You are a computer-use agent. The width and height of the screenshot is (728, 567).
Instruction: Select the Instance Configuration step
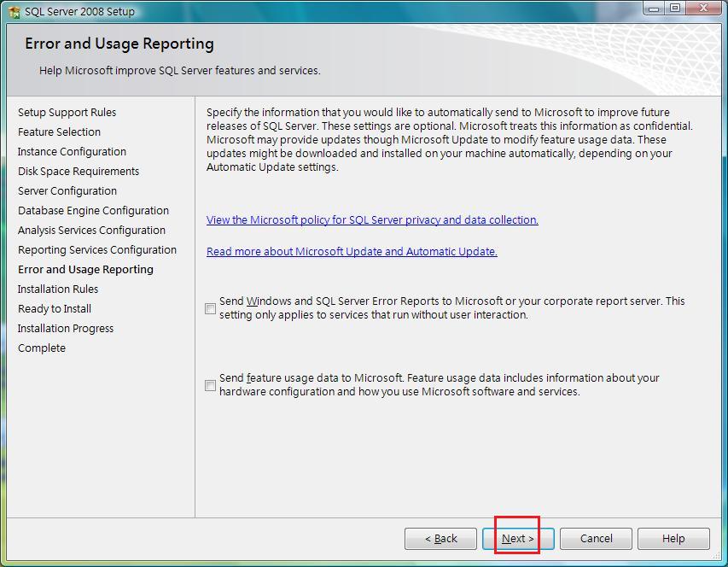point(72,152)
